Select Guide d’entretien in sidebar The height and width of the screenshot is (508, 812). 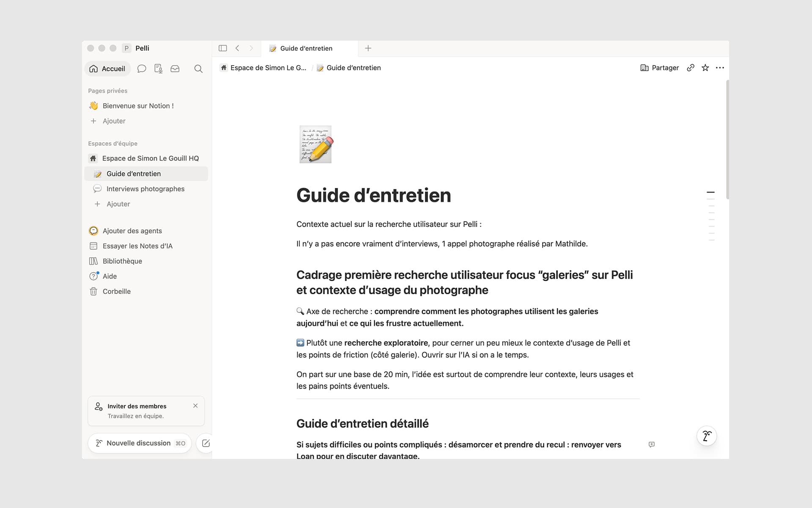(146, 174)
